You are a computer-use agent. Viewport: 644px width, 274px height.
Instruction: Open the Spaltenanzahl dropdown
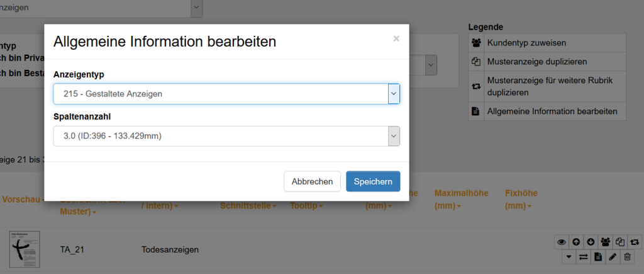tap(226, 136)
